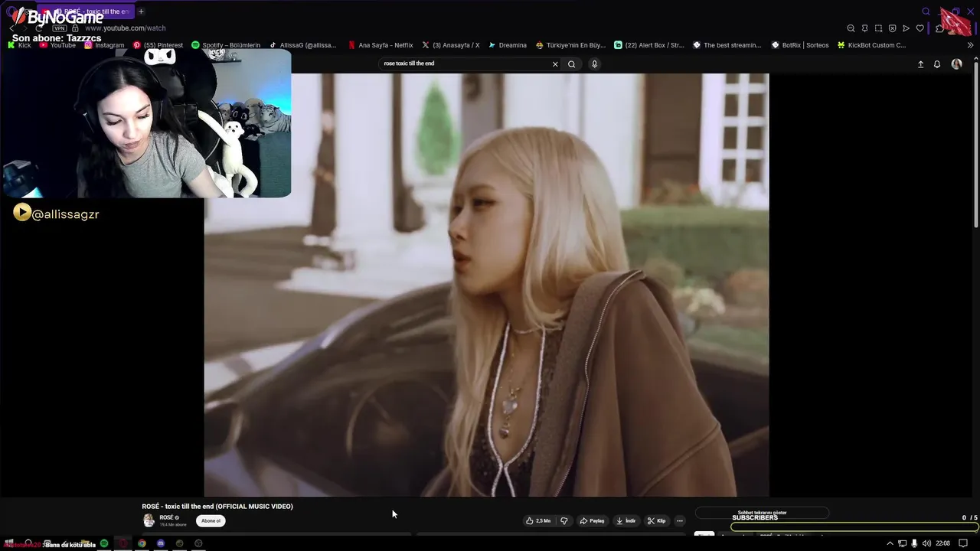Viewport: 980px width, 551px height.
Task: Open the Alert Box bookmark
Action: point(649,45)
